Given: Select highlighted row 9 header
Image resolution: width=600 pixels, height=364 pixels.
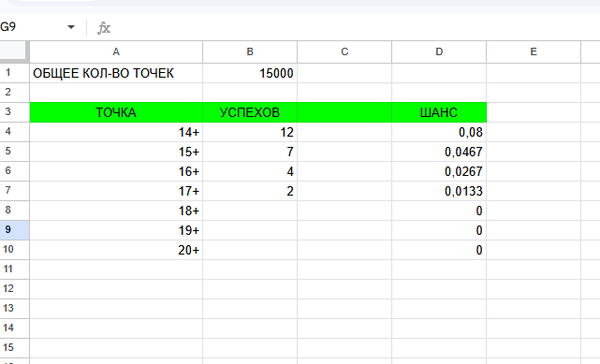Looking at the screenshot, I should click(x=15, y=230).
